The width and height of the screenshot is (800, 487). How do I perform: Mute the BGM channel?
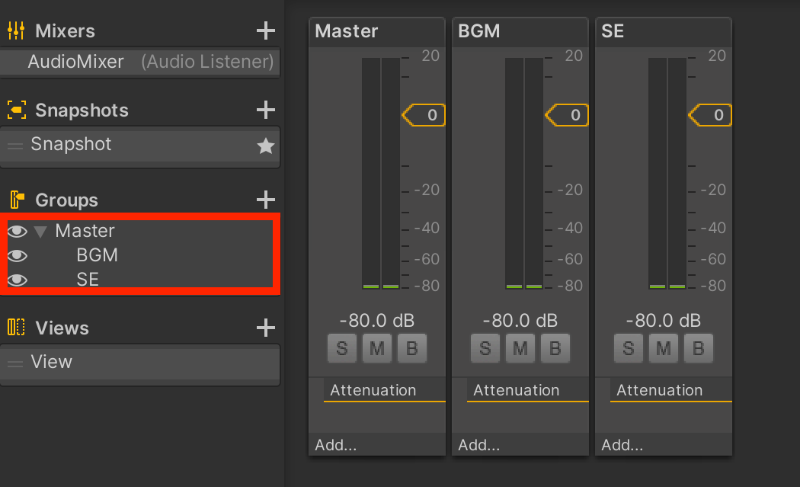519,348
